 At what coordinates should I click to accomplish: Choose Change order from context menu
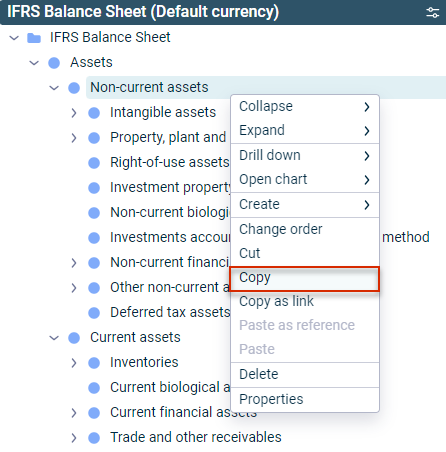305,229
